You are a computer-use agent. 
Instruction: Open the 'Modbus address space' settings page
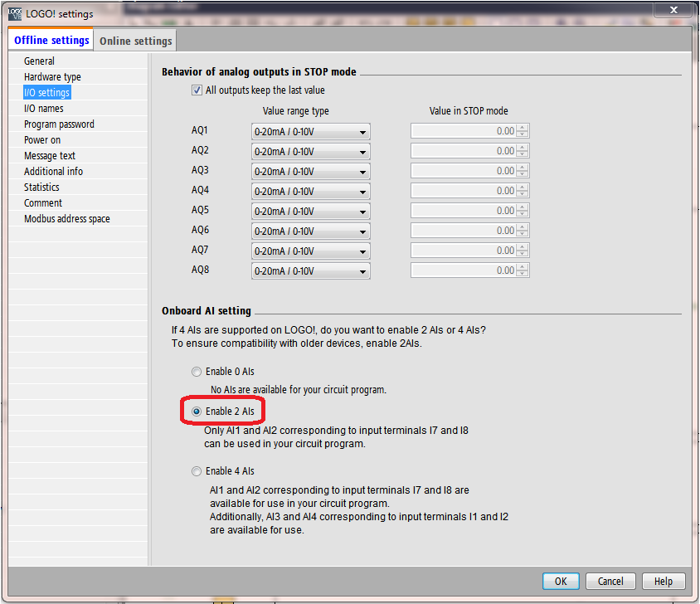point(66,219)
